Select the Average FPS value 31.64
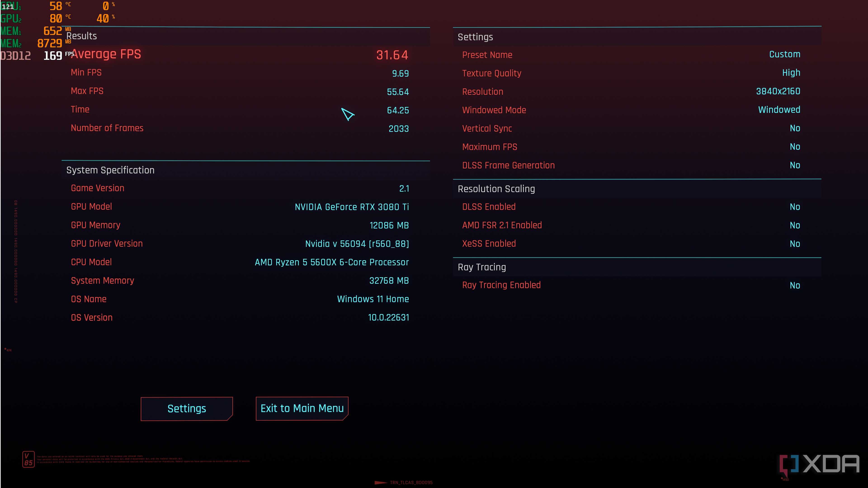Screen dimensions: 868x488 [392, 55]
